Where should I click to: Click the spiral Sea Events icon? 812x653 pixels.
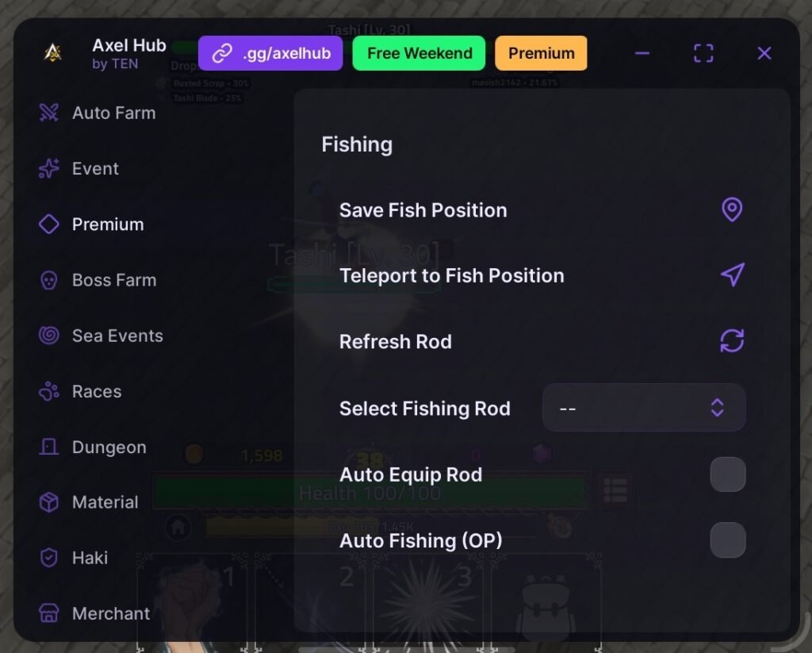49,336
